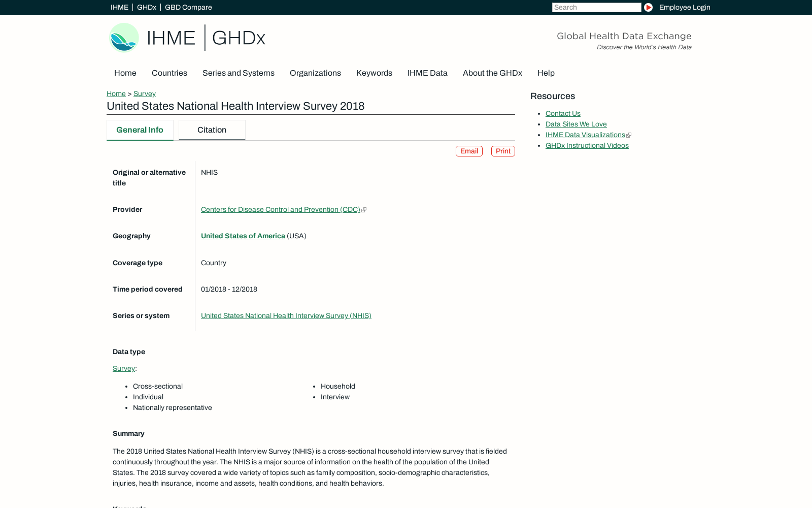Open the NHIS series link
The height and width of the screenshot is (508, 812).
(x=286, y=315)
